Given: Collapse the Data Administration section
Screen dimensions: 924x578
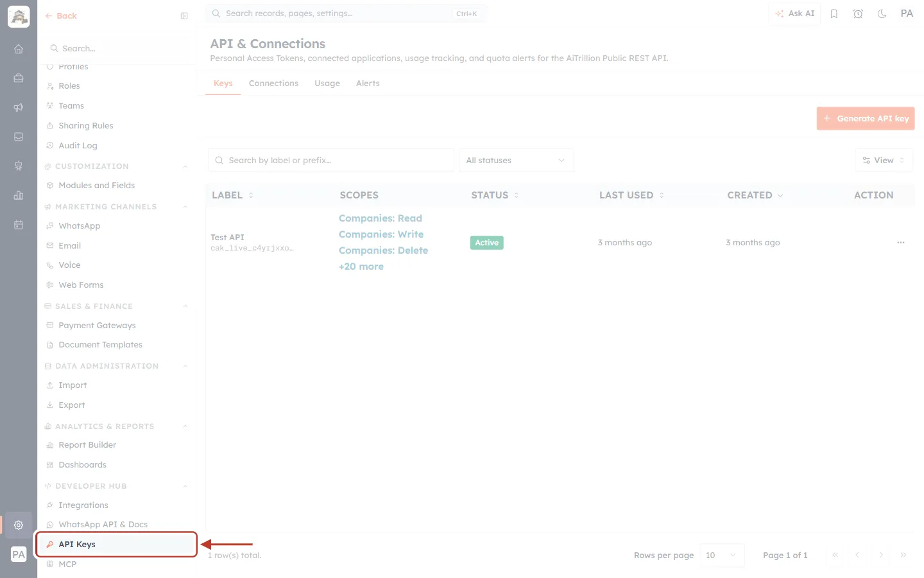Looking at the screenshot, I should click(185, 366).
